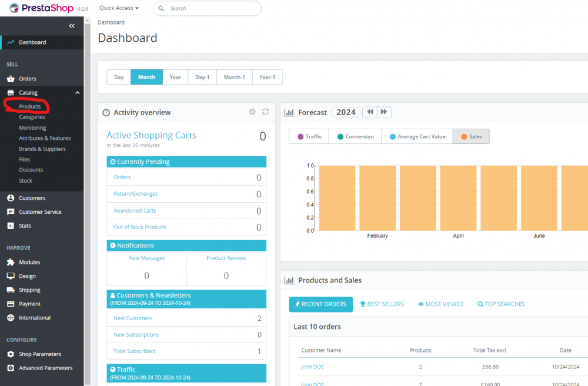The width and height of the screenshot is (588, 386).
Task: Select the Month-1 time range tab
Action: pyautogui.click(x=234, y=77)
